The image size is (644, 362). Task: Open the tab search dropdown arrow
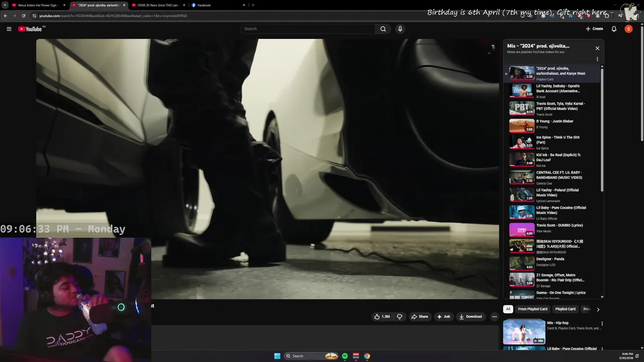coord(5,5)
